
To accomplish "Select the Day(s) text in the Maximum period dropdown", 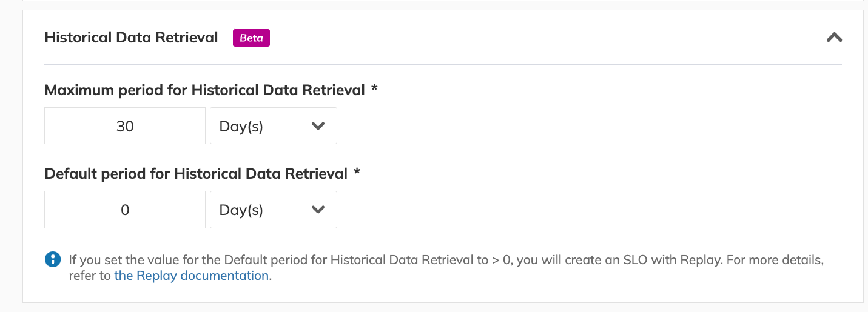I will point(241,127).
